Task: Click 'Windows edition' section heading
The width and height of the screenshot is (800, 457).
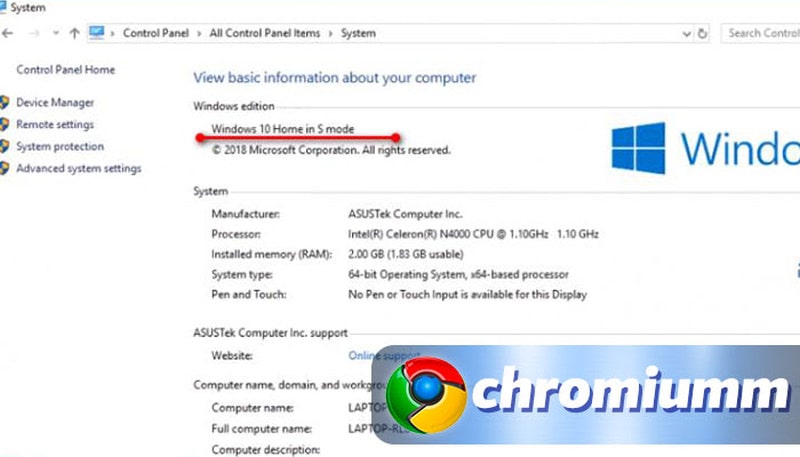Action: 234,106
